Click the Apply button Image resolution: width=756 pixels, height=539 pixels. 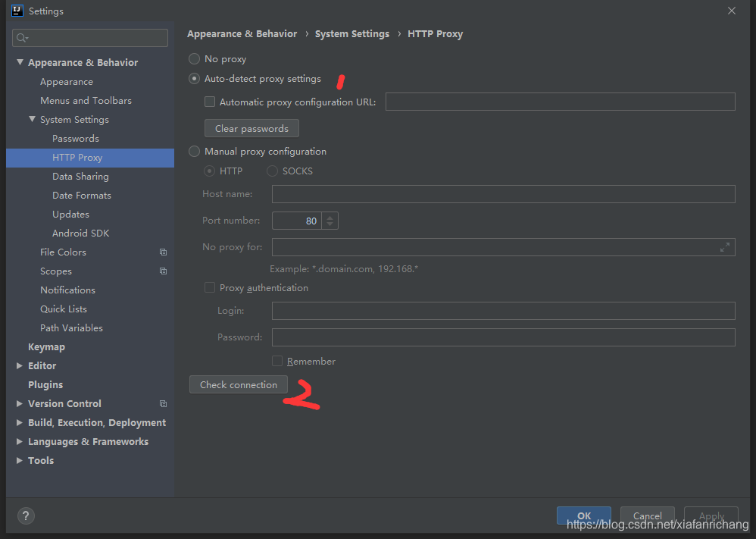pyautogui.click(x=711, y=515)
